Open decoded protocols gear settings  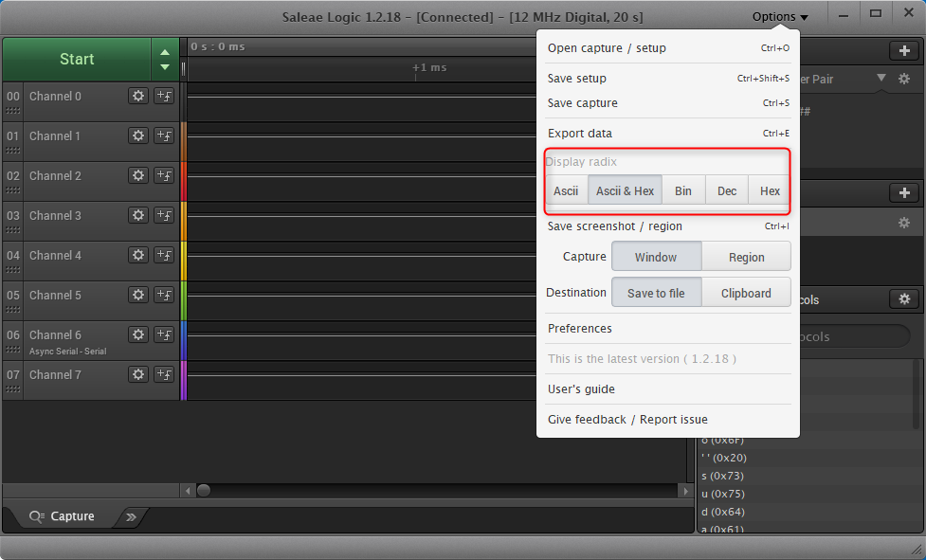pyautogui.click(x=904, y=299)
